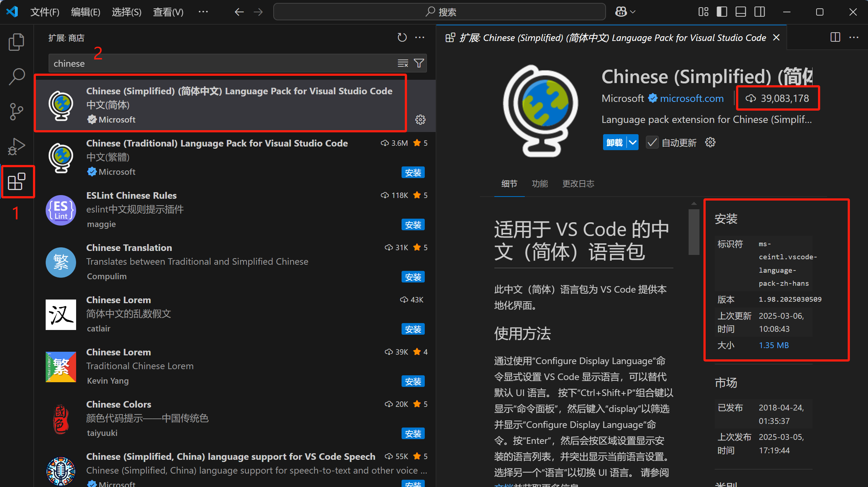Open the Source Control view icon
The width and height of the screenshot is (868, 487).
(x=16, y=111)
